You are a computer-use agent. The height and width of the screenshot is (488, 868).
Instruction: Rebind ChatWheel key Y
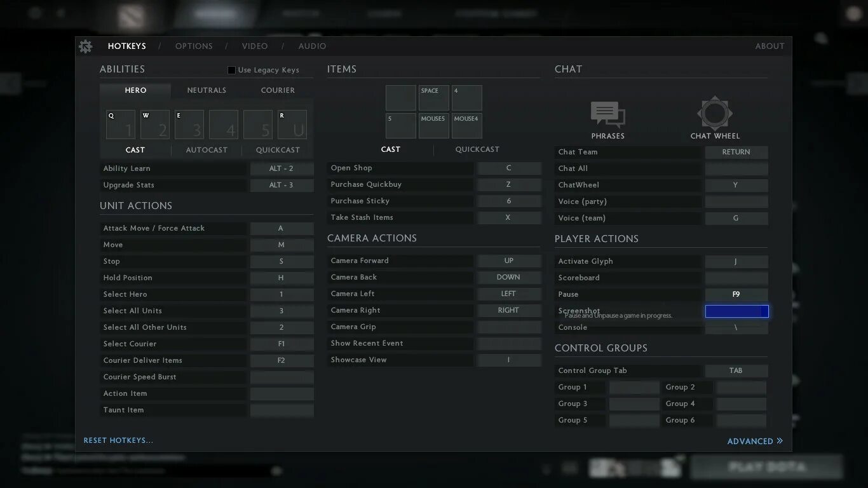[x=736, y=185]
